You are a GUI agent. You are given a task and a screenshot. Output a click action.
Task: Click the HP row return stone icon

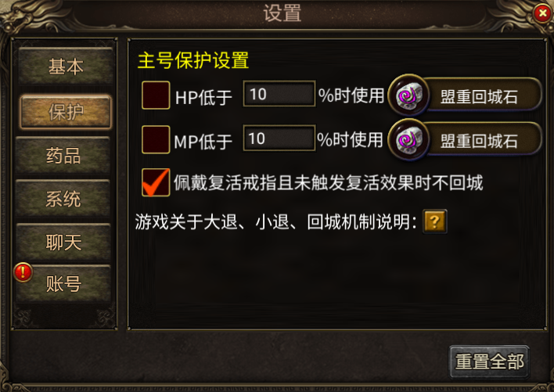pyautogui.click(x=408, y=95)
